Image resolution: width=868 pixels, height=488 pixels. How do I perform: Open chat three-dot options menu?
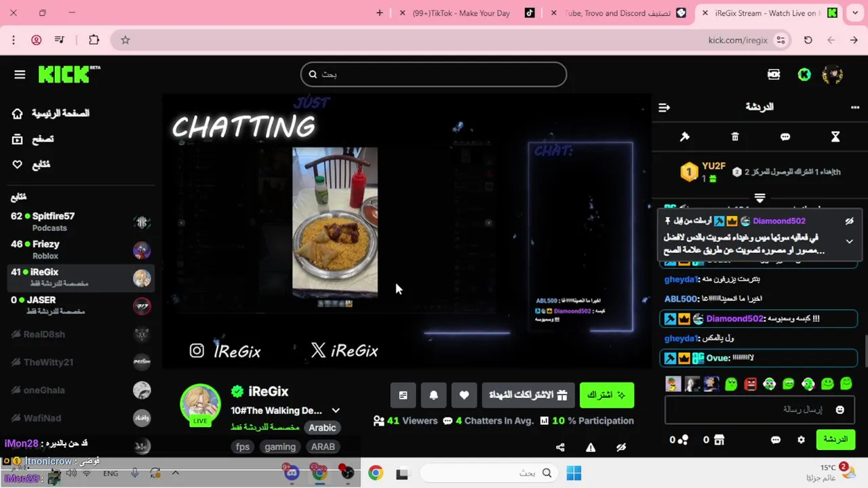pos(854,107)
